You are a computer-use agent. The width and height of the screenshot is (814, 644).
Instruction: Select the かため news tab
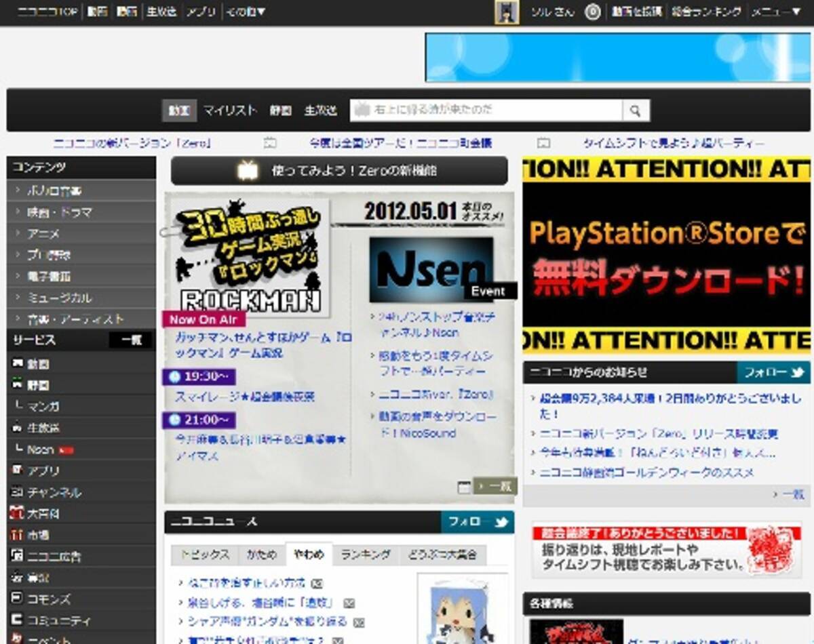(x=262, y=555)
